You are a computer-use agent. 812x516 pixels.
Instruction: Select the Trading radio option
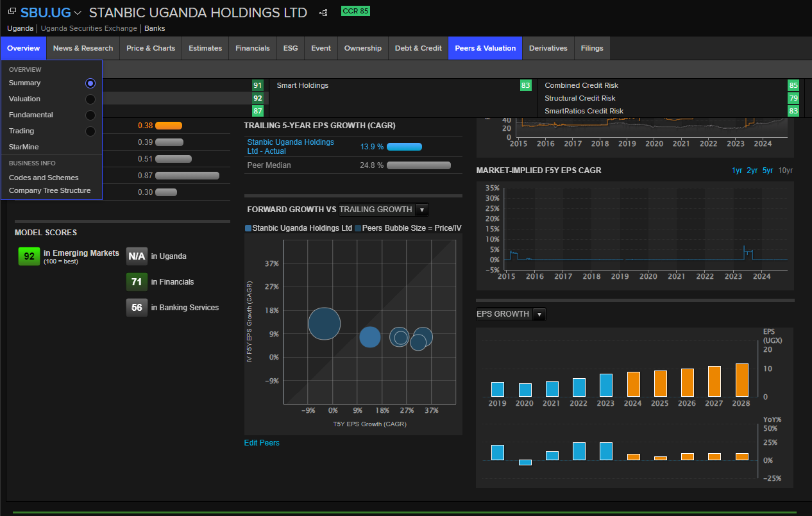(90, 131)
